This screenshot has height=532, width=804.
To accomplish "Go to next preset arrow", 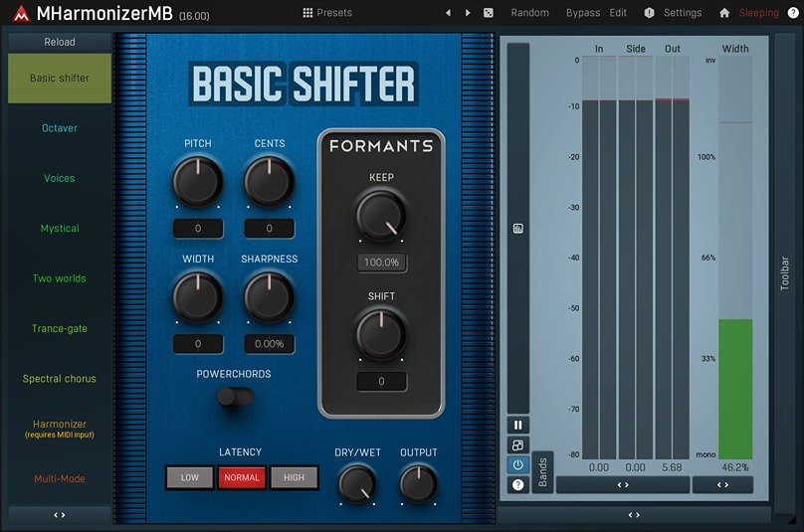I will 468,13.
